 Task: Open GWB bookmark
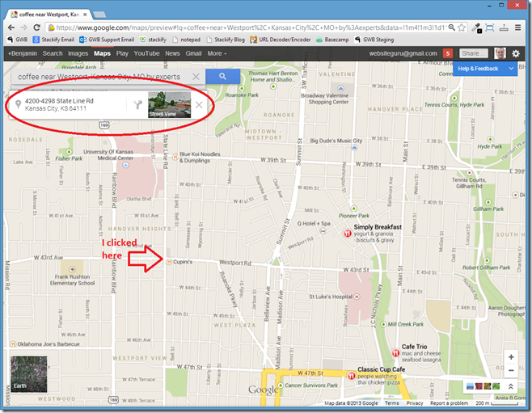tap(18, 40)
